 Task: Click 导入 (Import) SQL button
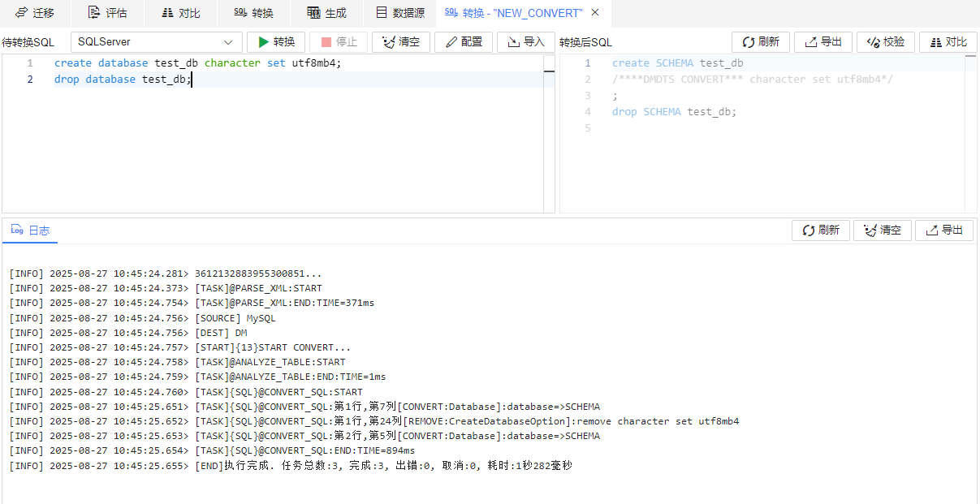coord(526,42)
